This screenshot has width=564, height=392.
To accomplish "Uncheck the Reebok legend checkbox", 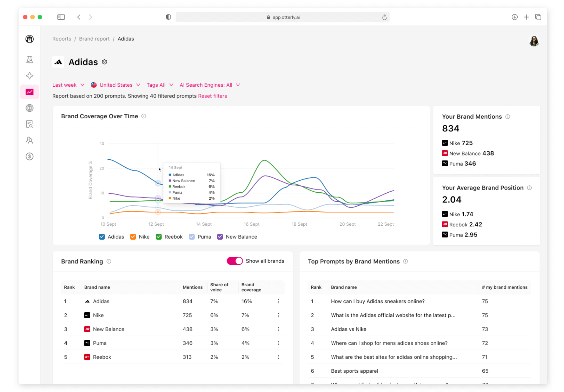I will pyautogui.click(x=158, y=236).
